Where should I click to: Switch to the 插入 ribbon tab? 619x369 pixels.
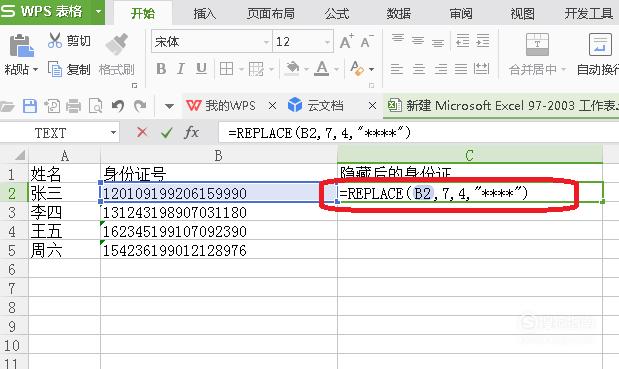click(x=204, y=13)
